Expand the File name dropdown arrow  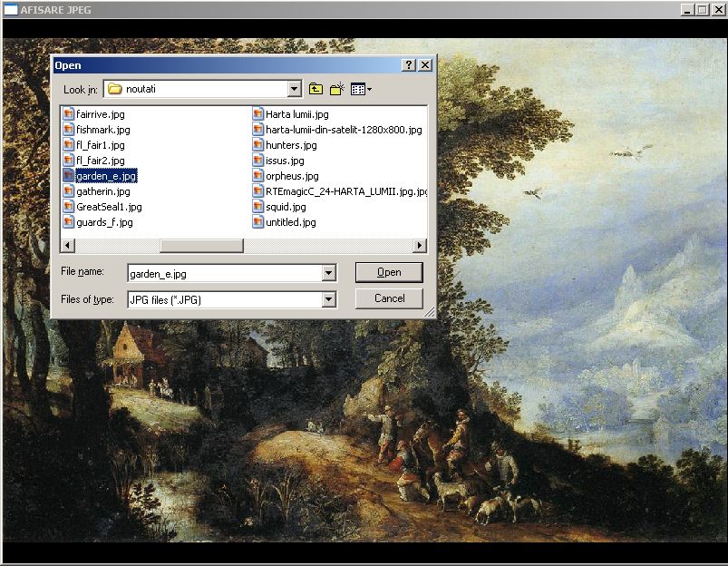pos(329,273)
